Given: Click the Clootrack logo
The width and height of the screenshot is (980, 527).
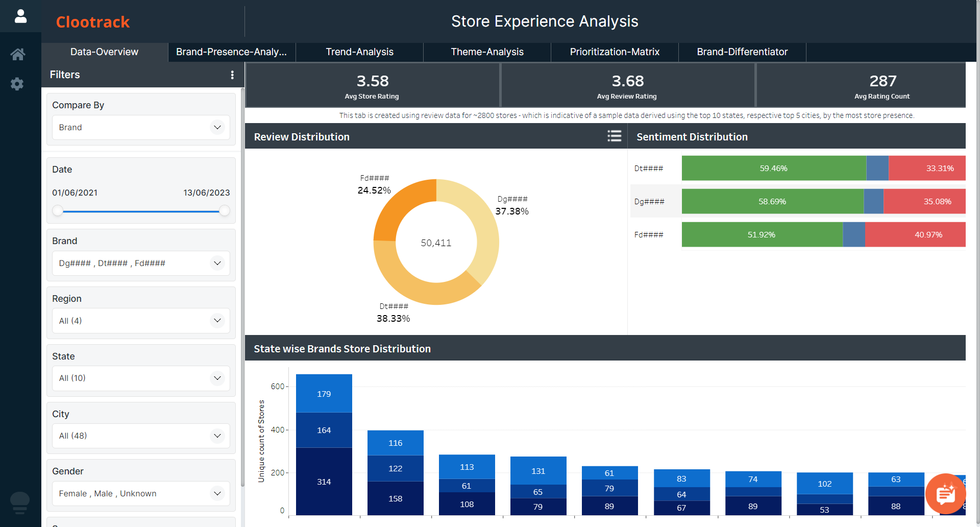Looking at the screenshot, I should (x=93, y=22).
